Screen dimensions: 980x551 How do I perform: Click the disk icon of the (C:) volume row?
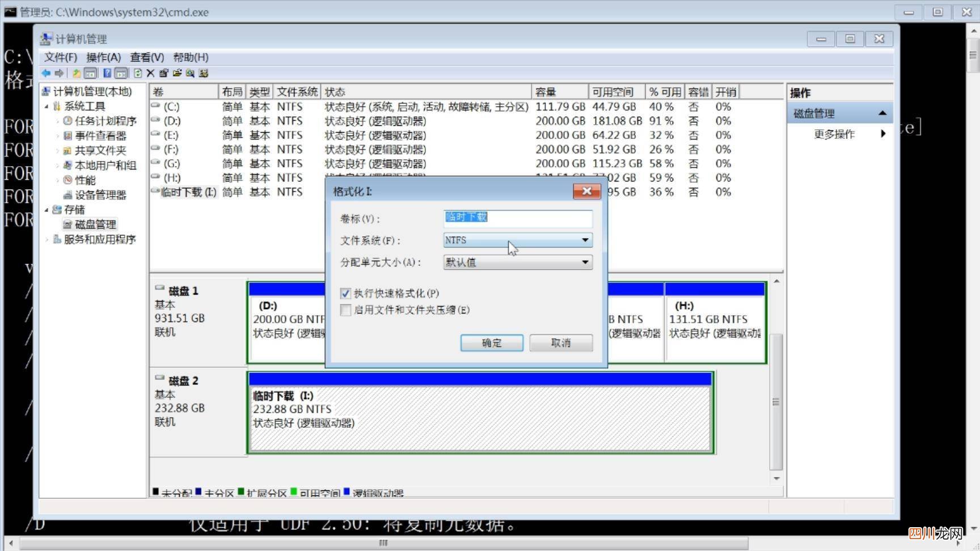pos(155,106)
